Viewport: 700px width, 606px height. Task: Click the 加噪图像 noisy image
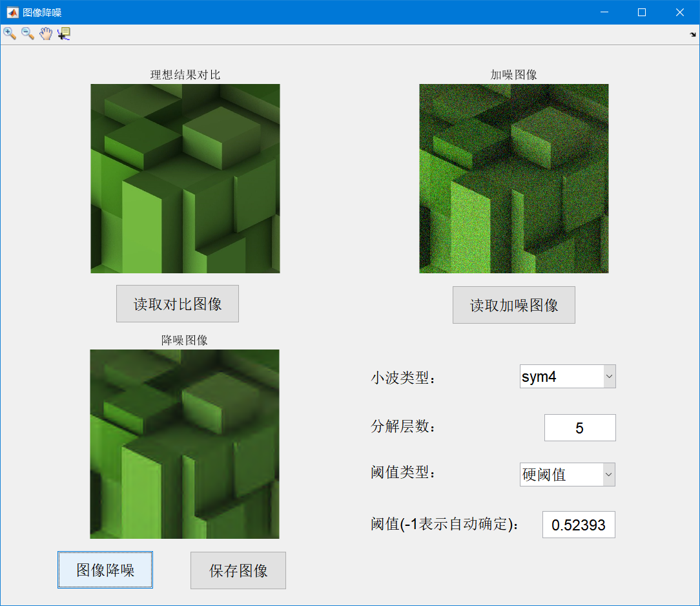(x=514, y=178)
